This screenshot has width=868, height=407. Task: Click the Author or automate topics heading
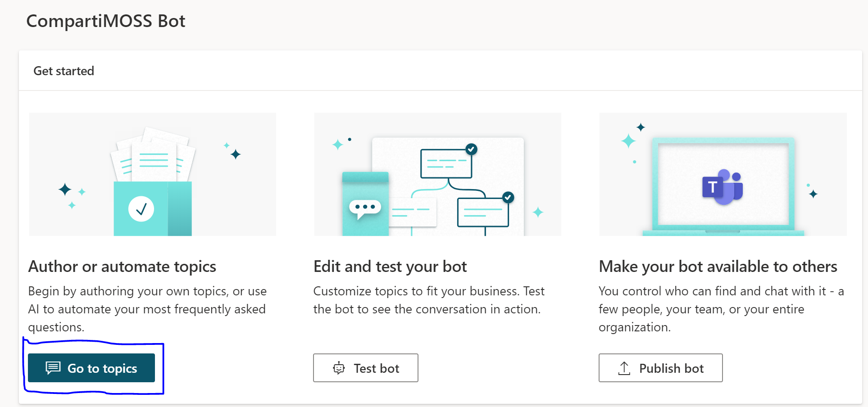point(122,266)
